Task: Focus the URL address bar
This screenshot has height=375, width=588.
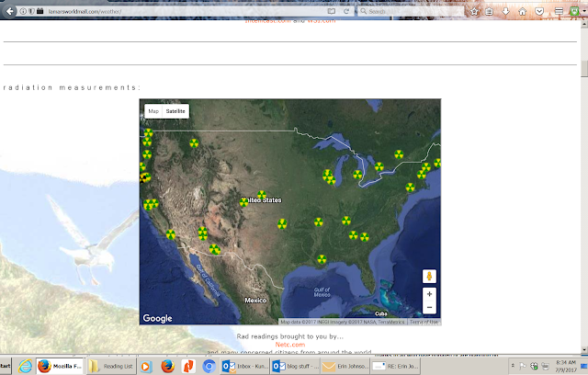Action: tap(184, 11)
